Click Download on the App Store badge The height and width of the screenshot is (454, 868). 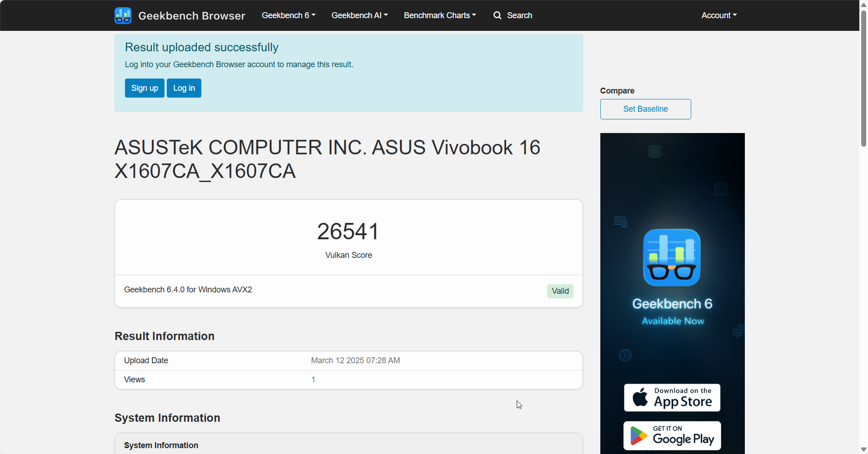coord(672,398)
